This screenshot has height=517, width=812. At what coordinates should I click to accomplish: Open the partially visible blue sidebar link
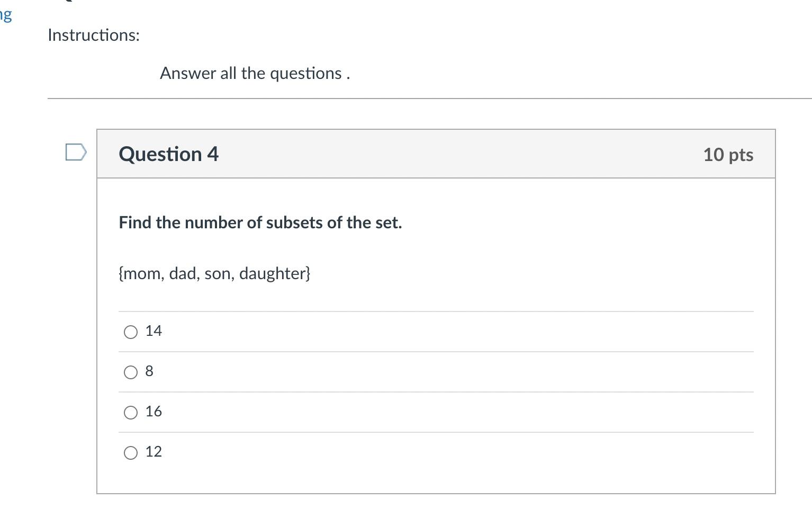[5, 15]
